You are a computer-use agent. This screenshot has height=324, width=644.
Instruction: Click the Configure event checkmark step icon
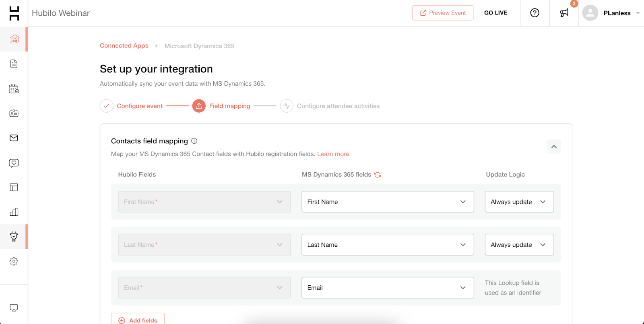click(106, 106)
